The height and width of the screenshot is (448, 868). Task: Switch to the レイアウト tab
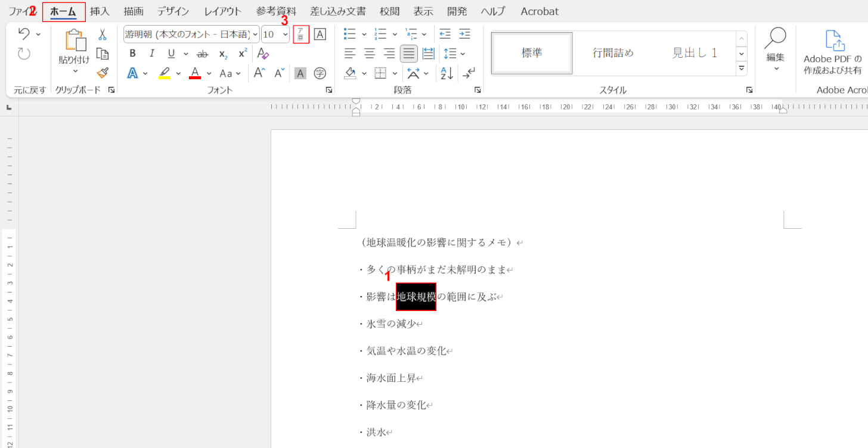tap(222, 11)
